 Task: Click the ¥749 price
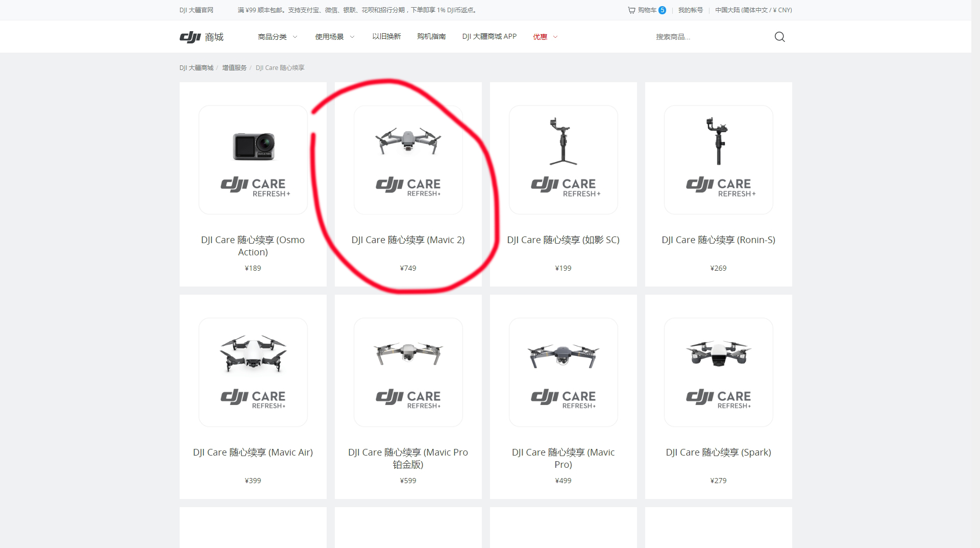(x=408, y=268)
